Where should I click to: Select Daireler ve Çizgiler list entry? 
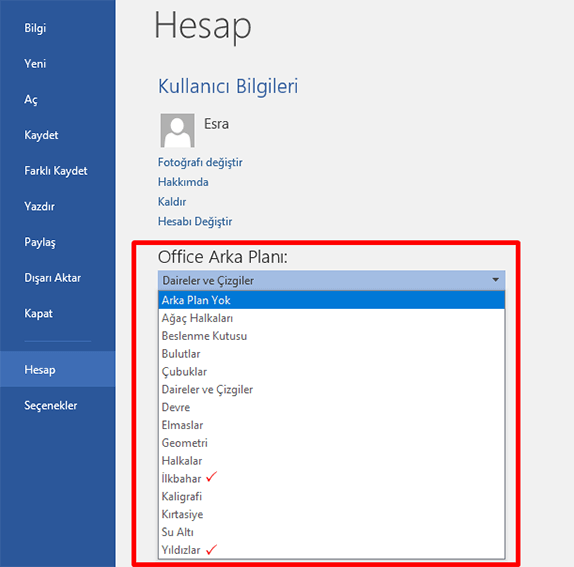(x=331, y=389)
